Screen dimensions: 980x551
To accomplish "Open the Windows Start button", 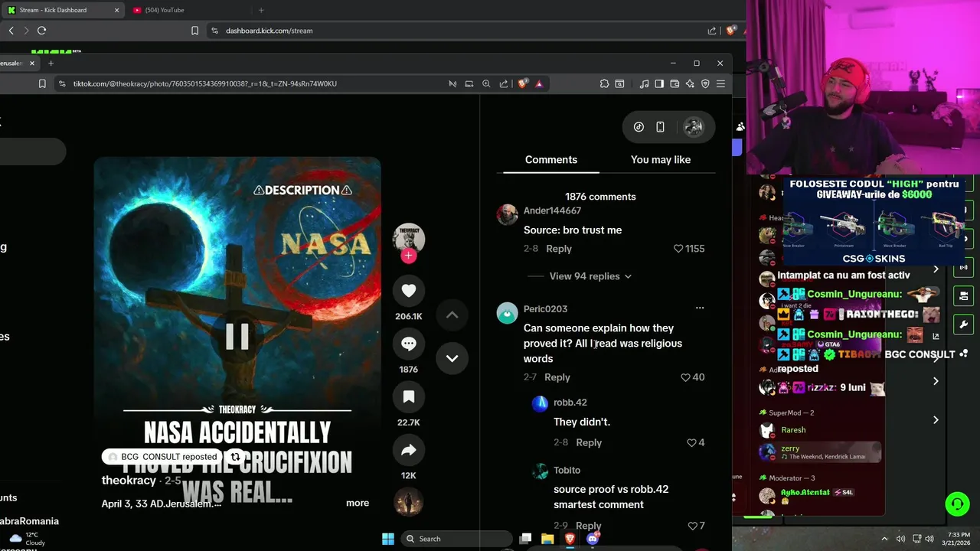I will tap(388, 539).
